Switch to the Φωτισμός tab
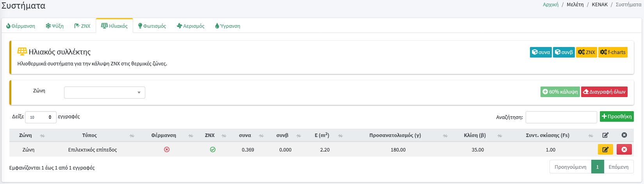 [152, 26]
